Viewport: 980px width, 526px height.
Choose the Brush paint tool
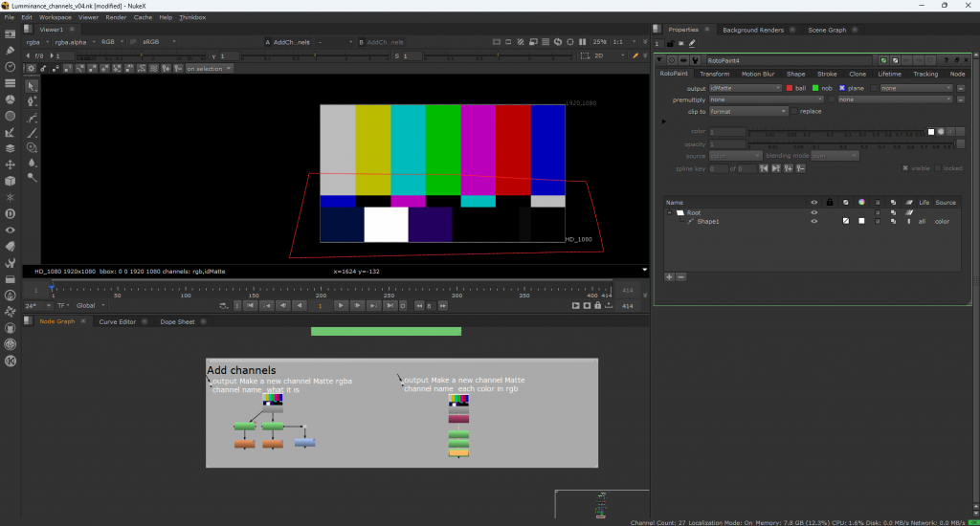click(x=32, y=133)
